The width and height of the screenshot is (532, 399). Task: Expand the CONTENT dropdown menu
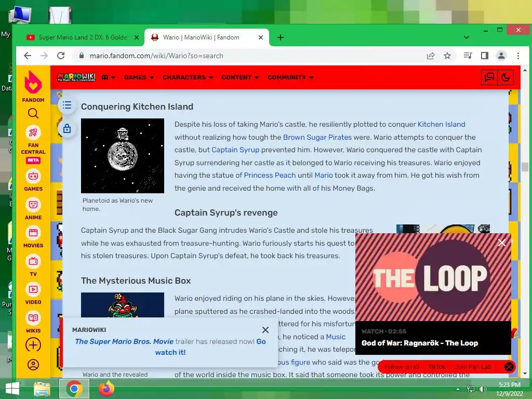coord(240,77)
